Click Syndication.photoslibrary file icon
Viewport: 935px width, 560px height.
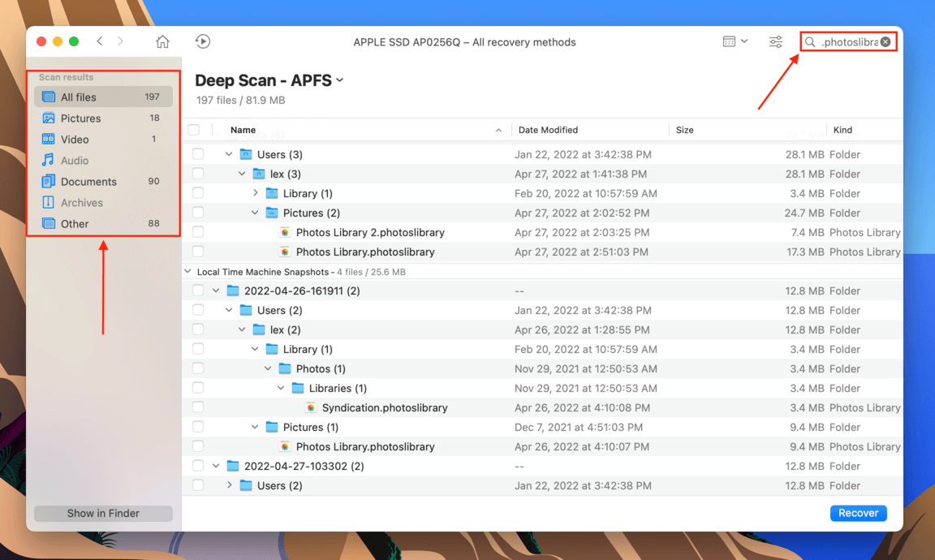point(311,408)
